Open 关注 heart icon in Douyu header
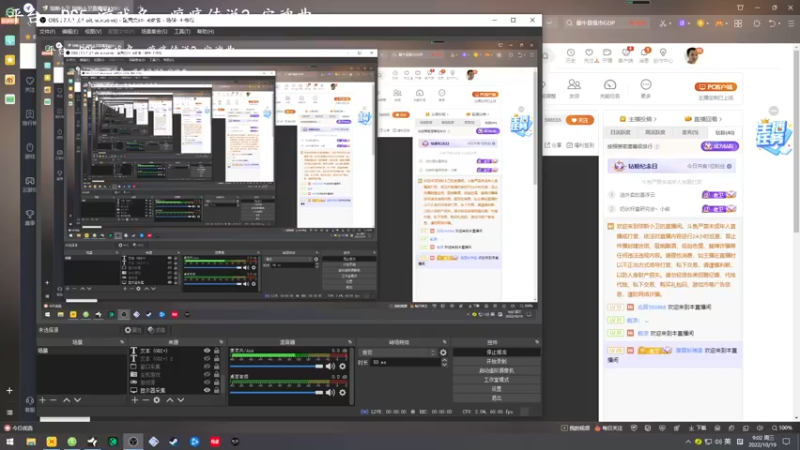800x450 pixels. [x=589, y=55]
